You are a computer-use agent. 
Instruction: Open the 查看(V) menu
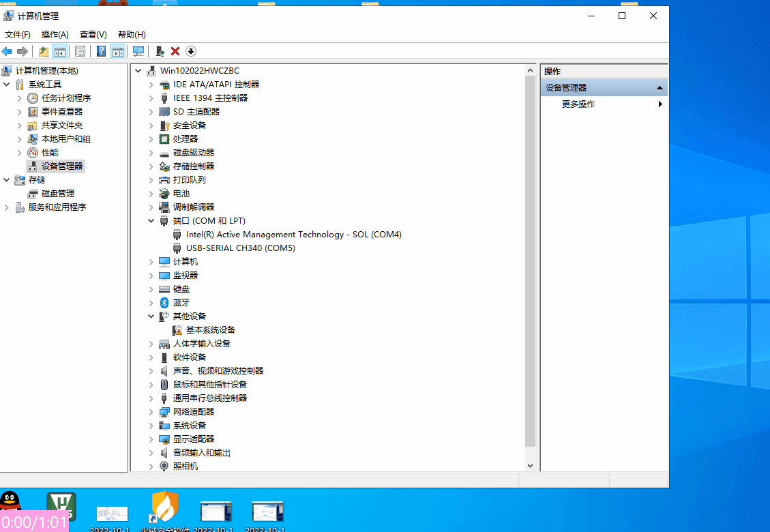click(x=93, y=34)
